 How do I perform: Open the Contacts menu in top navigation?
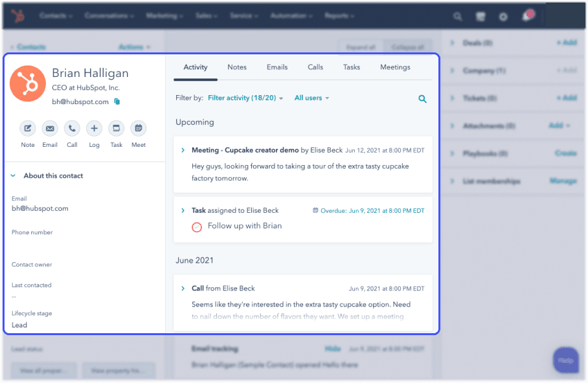(56, 16)
